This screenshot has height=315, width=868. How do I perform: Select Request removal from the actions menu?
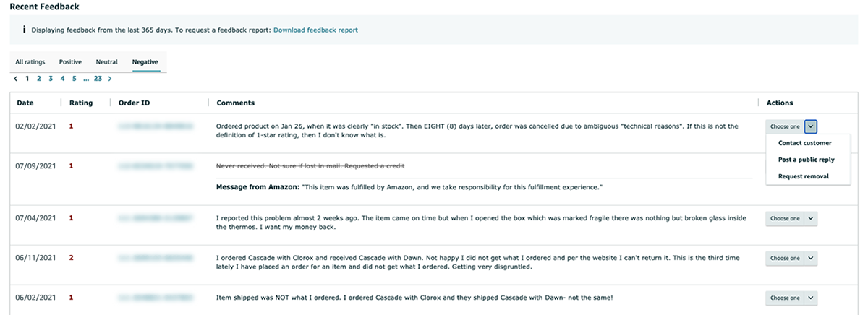(x=803, y=176)
